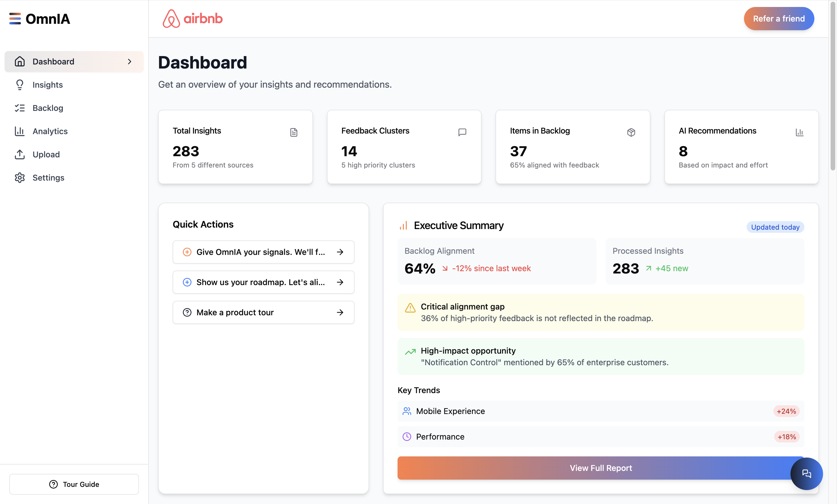The height and width of the screenshot is (504, 837).
Task: Click the Refer a friend button
Action: tap(779, 18)
